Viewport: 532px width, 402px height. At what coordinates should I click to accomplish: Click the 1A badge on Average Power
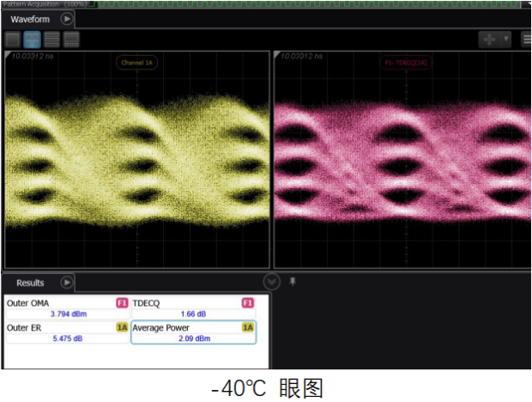coord(248,327)
